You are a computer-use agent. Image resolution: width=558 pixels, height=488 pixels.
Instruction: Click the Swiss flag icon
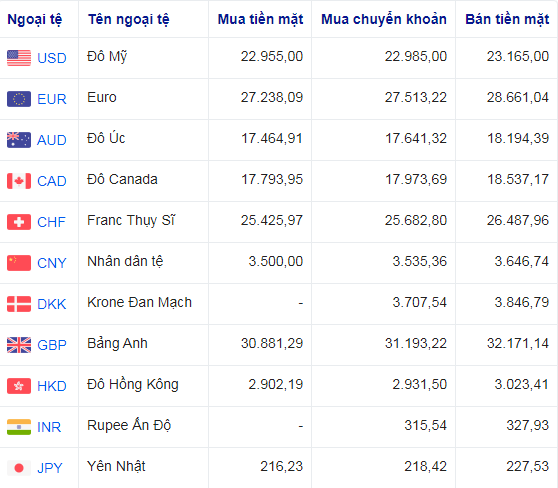[x=19, y=222]
